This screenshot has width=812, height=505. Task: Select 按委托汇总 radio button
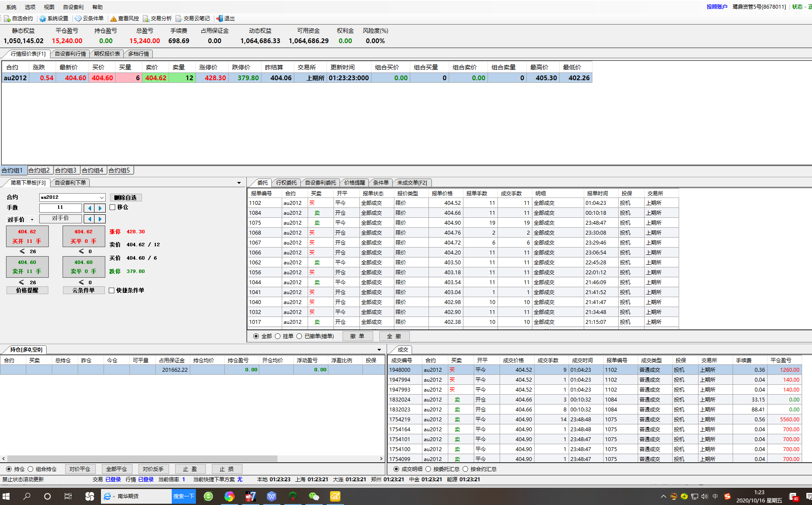tap(428, 469)
